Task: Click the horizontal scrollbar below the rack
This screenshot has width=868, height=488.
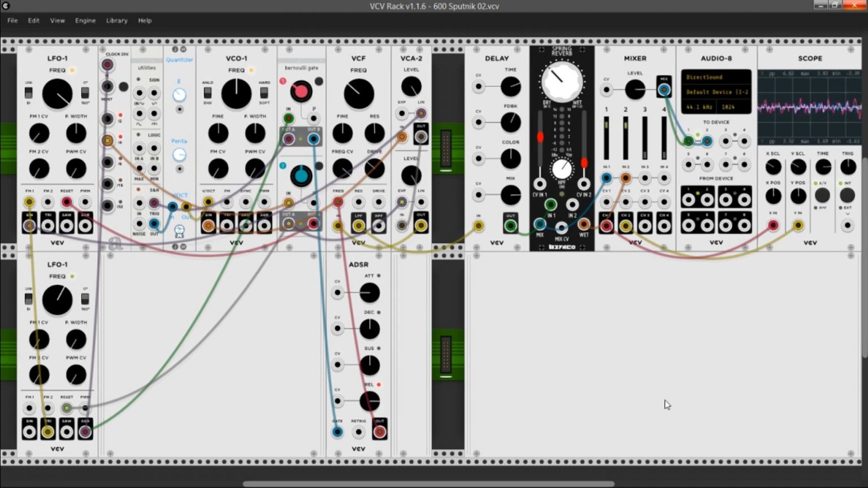Action: 428,484
